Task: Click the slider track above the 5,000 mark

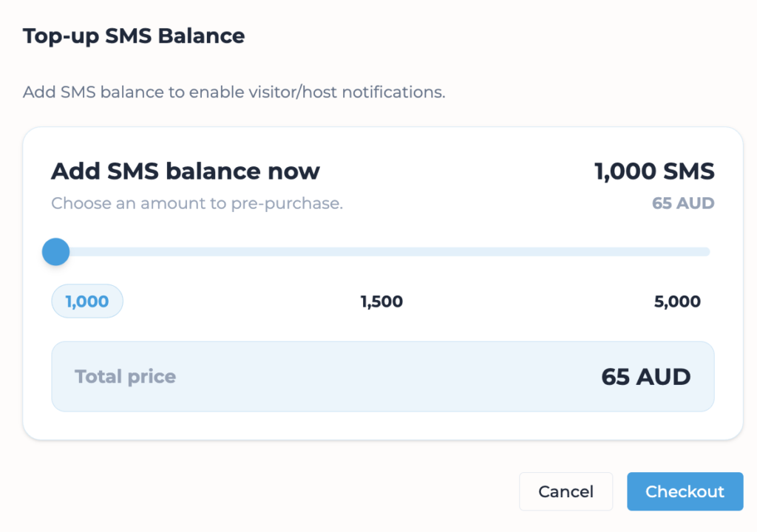Action: (677, 252)
